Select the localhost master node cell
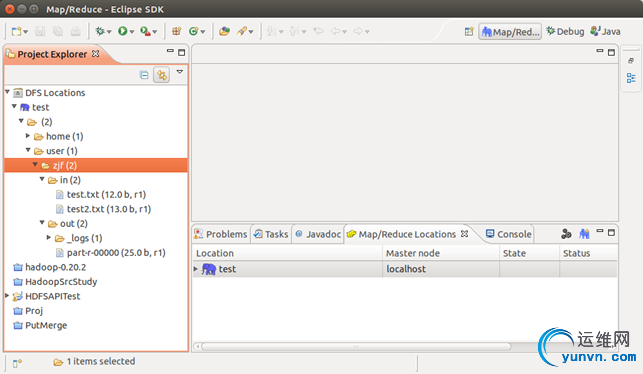Screen dimensions: 643x374 click(441, 269)
